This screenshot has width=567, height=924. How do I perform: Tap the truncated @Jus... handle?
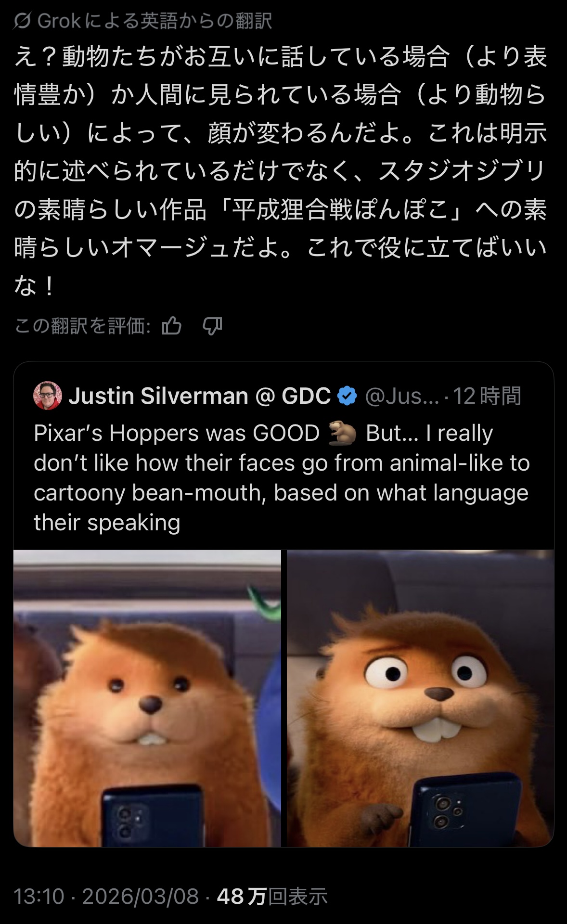click(402, 396)
